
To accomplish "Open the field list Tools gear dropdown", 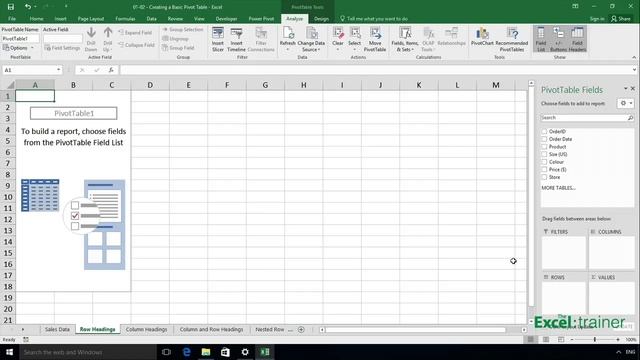I will coord(626,103).
